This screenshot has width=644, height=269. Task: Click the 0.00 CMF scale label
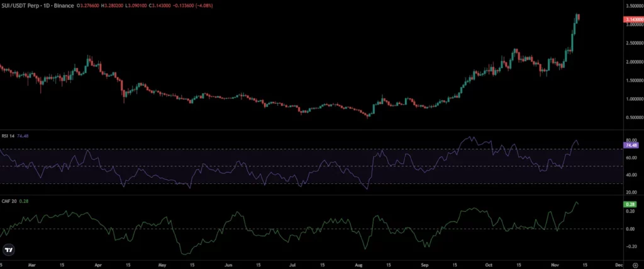tap(630, 229)
